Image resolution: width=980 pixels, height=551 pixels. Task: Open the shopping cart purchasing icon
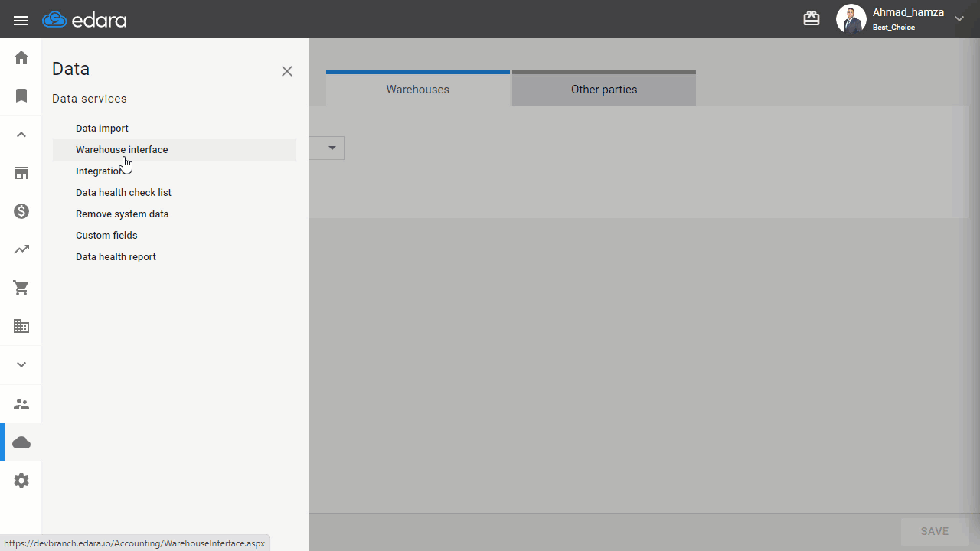coord(21,288)
